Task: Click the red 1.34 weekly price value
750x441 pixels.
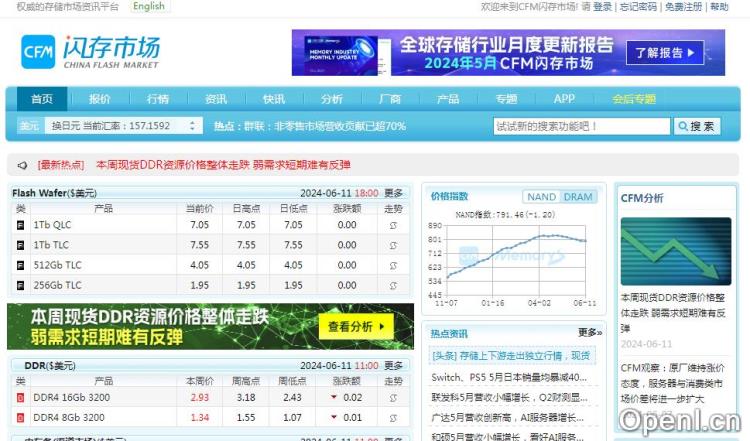Action: click(199, 418)
